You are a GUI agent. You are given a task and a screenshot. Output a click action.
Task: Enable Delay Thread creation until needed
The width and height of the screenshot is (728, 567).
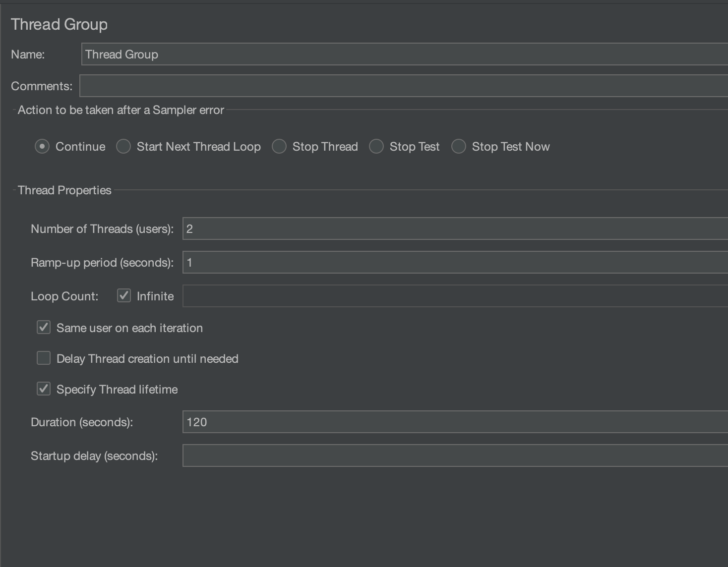(43, 358)
